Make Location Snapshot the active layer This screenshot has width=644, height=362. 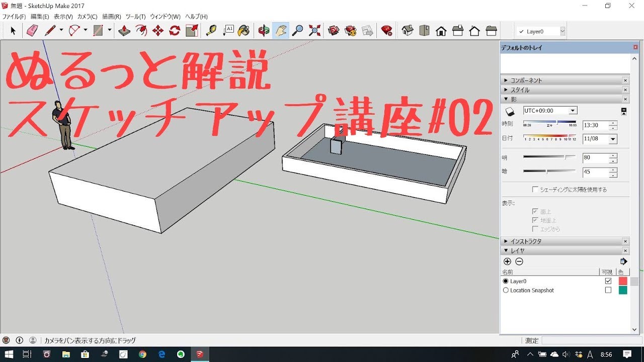[x=506, y=290]
